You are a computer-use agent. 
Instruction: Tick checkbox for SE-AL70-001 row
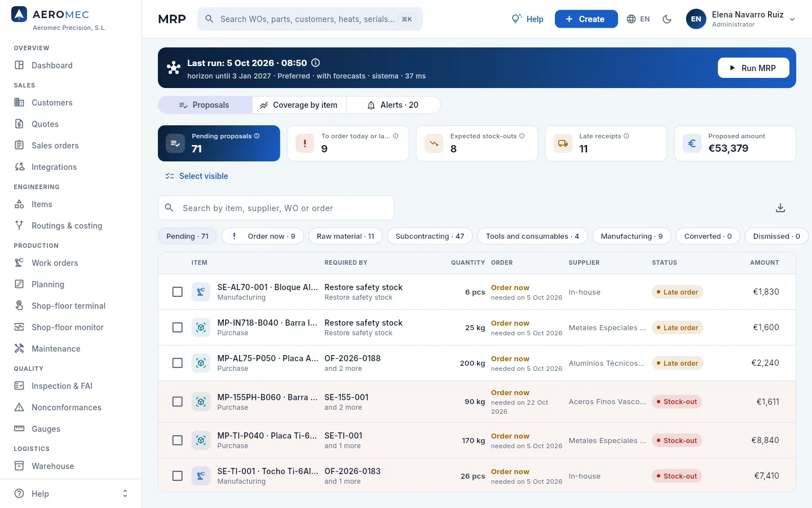(x=178, y=292)
